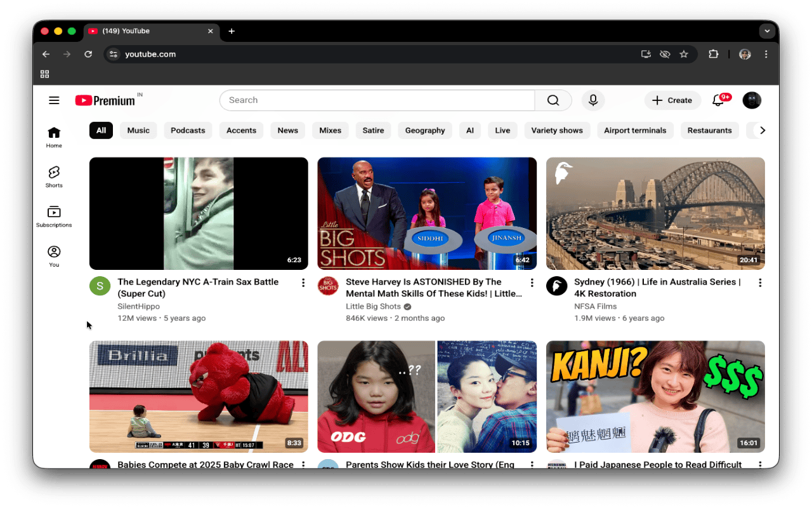Select the AI filter chip
The image size is (812, 508).
470,131
